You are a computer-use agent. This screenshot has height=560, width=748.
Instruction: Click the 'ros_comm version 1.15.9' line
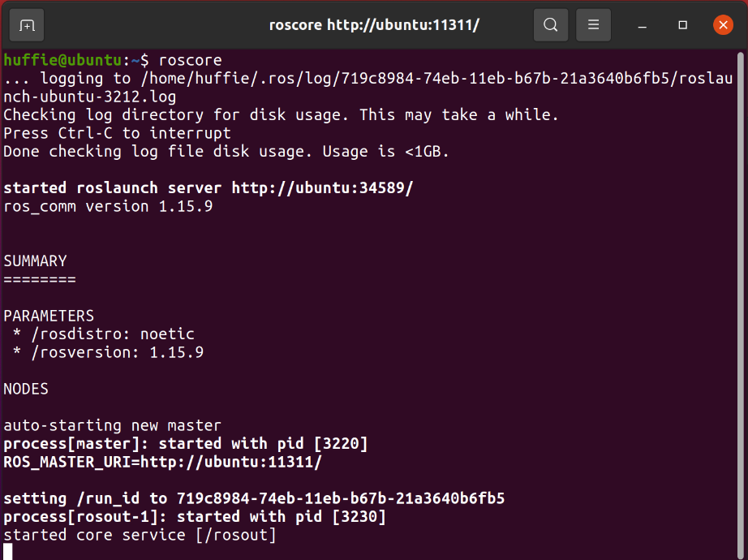108,206
